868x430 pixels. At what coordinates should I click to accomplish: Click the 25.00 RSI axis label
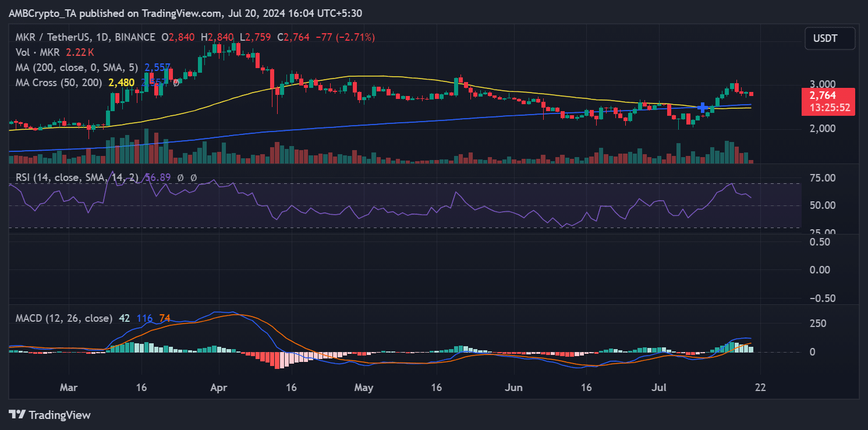click(x=822, y=231)
